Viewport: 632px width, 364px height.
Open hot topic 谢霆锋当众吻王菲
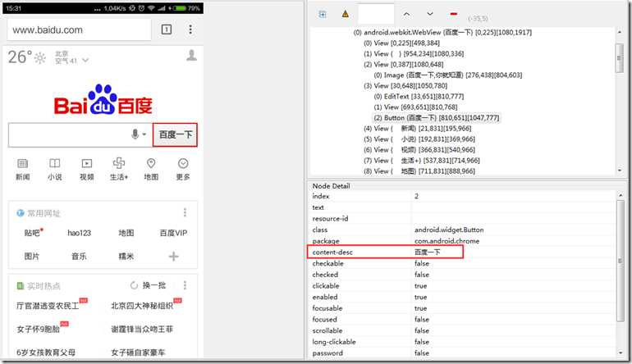click(142, 329)
